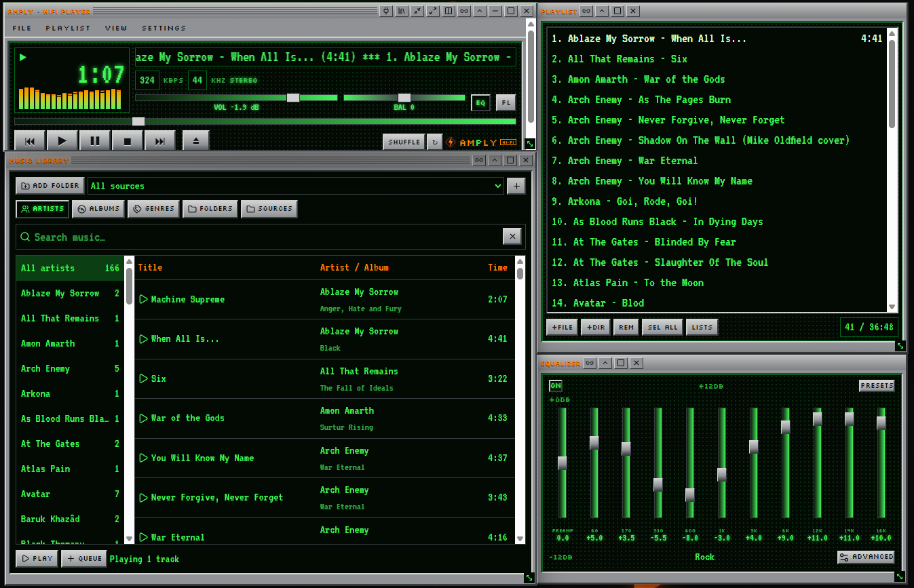Screen dimensions: 914x588
Task: Open the equalizer Presets menu
Action: pos(877,385)
